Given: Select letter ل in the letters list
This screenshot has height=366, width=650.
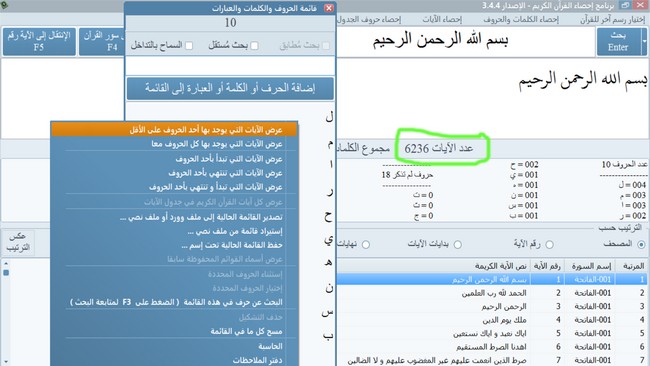Looking at the screenshot, I should point(329,117).
